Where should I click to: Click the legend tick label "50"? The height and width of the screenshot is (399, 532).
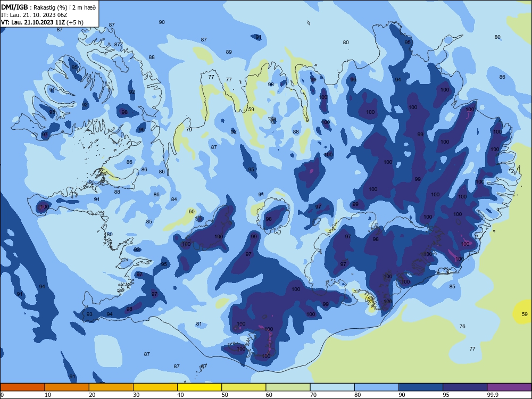(x=225, y=395)
